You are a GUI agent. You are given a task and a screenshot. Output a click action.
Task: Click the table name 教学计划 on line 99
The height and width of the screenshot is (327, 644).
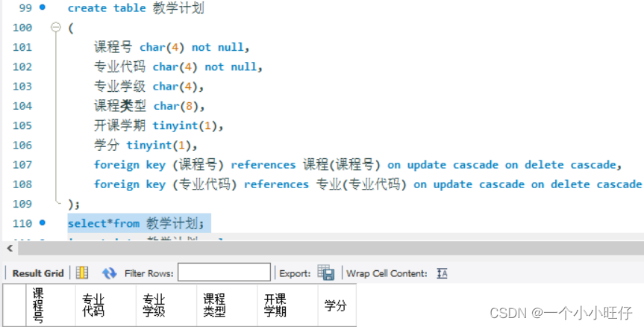(x=178, y=7)
